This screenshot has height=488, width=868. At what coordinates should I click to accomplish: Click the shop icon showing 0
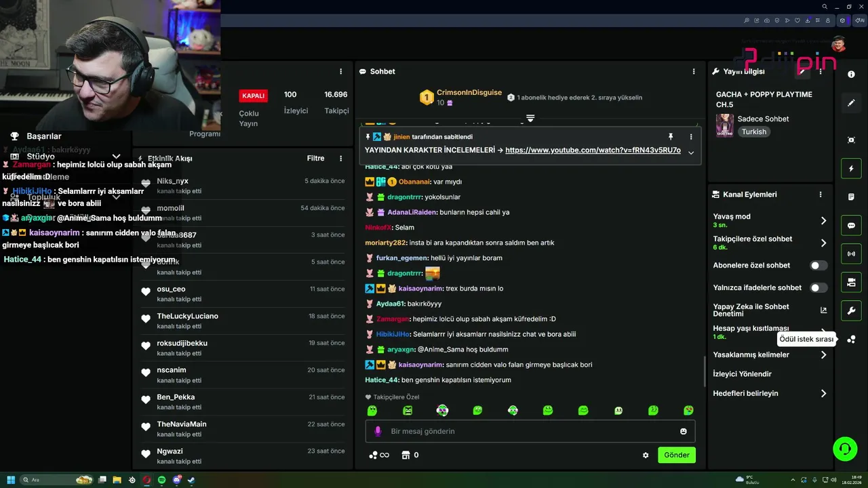coord(410,455)
